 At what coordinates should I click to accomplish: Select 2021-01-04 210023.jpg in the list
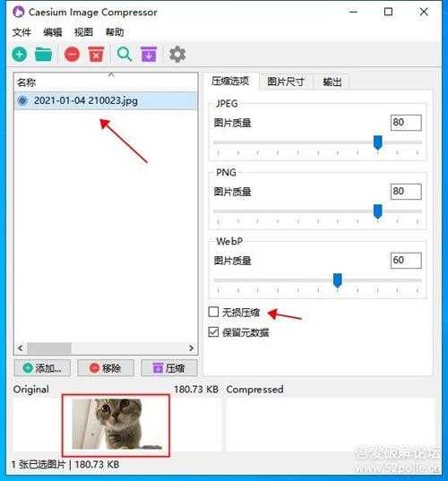[x=106, y=100]
